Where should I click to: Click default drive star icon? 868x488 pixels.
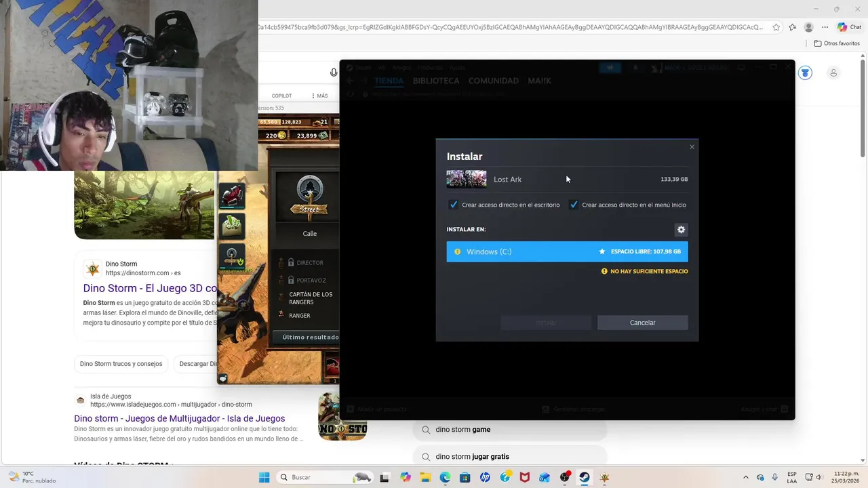click(602, 251)
